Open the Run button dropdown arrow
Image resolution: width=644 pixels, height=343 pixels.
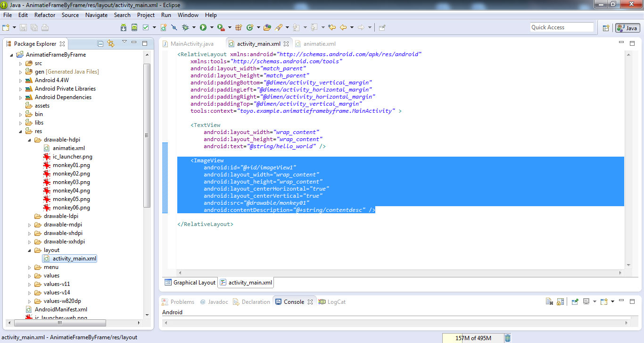pyautogui.click(x=212, y=27)
